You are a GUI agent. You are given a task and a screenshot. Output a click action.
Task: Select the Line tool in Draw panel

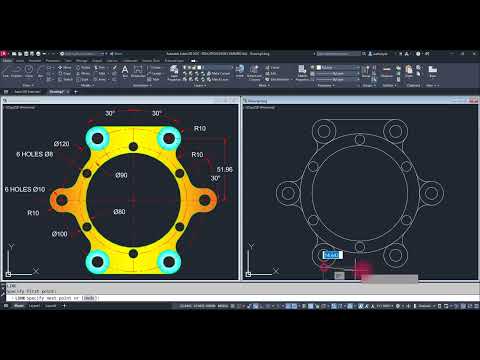(x=5, y=71)
